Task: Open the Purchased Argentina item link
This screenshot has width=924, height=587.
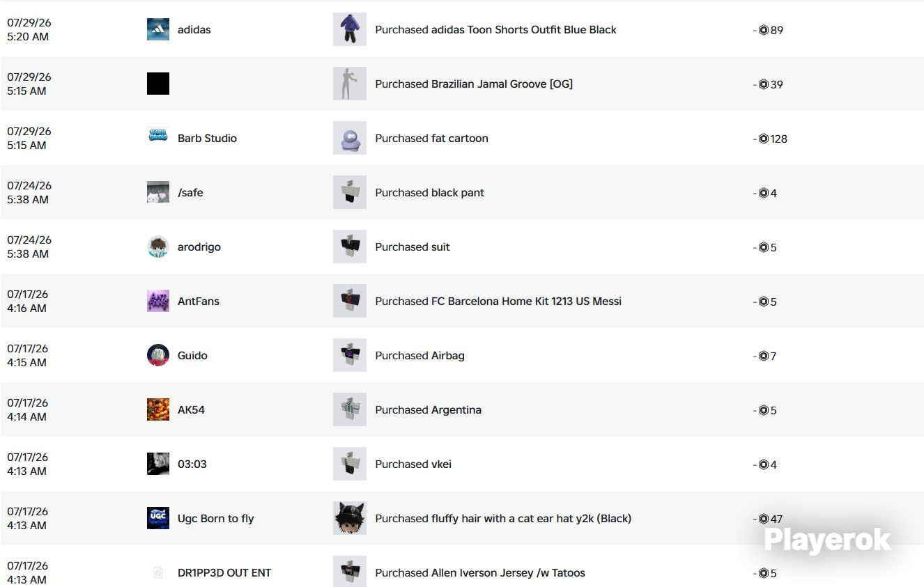Action: click(x=428, y=410)
